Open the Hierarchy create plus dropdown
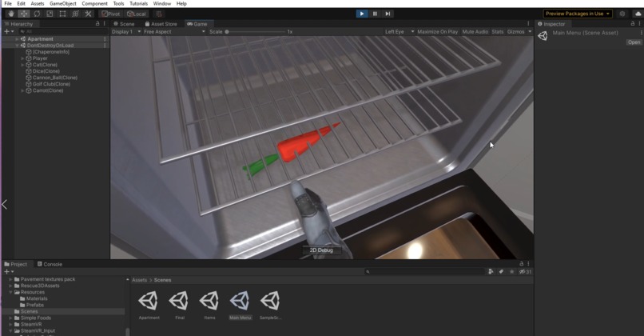The image size is (644, 336). [x=9, y=31]
